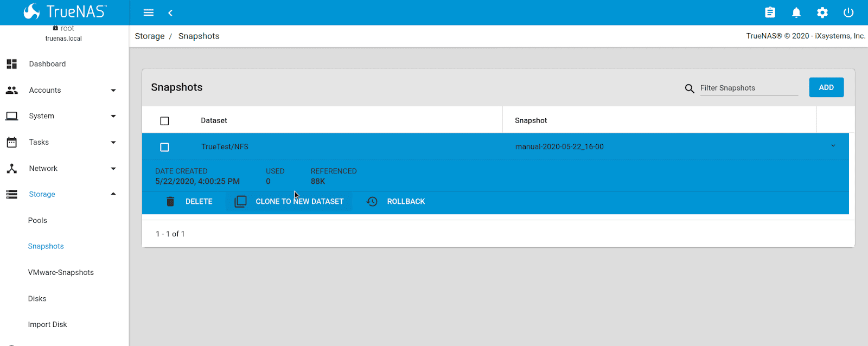
Task: Click Snapshots breadcrumb
Action: tap(199, 36)
